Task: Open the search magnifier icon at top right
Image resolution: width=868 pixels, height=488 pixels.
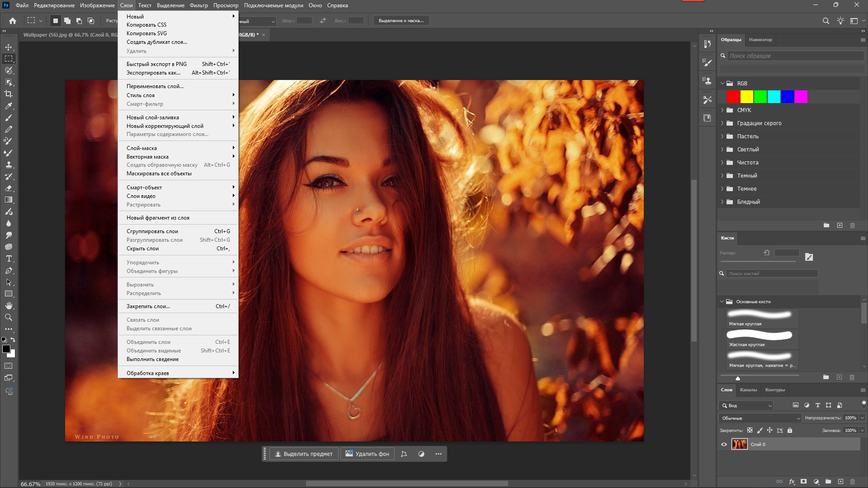Action: point(826,21)
